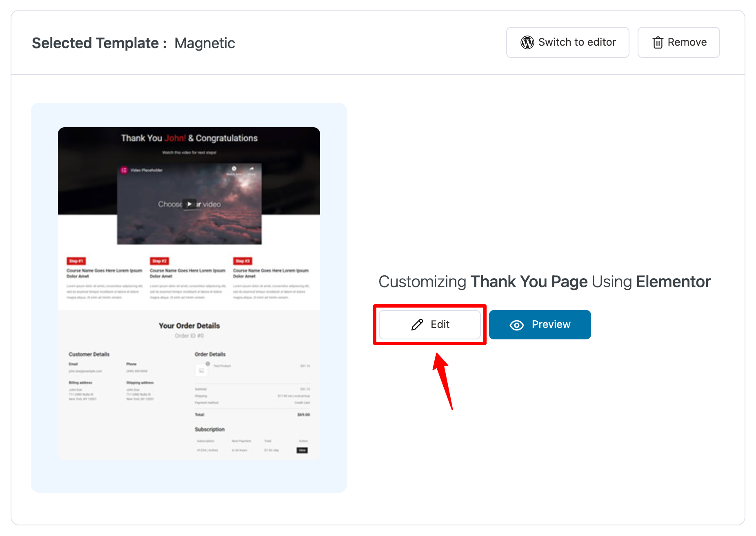
Task: Click the Step #1 red badge in the preview
Action: (76, 261)
